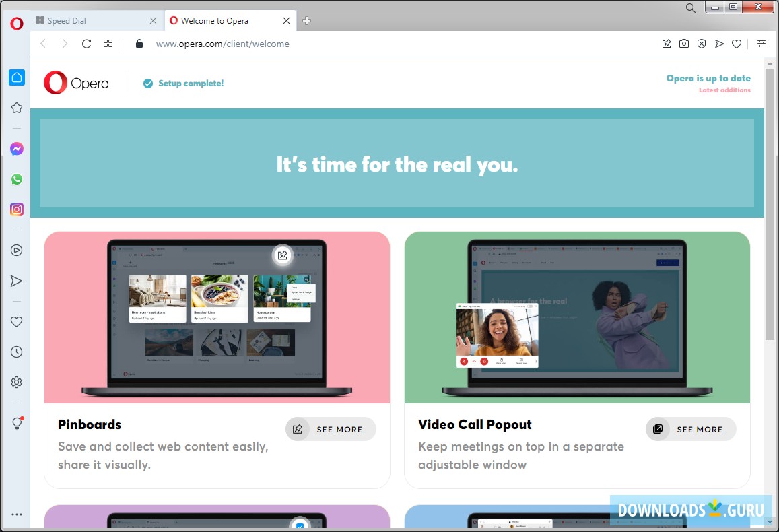Select the Welcome to Opera tab
Image resolution: width=779 pixels, height=532 pixels.
point(230,21)
